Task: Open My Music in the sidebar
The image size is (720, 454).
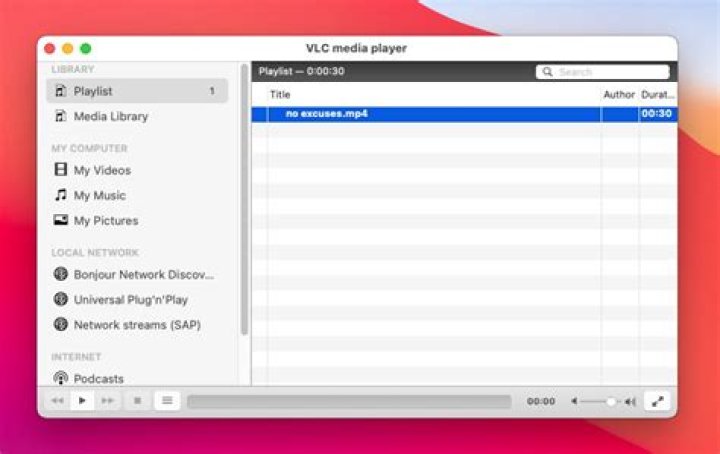Action: [x=137, y=195]
